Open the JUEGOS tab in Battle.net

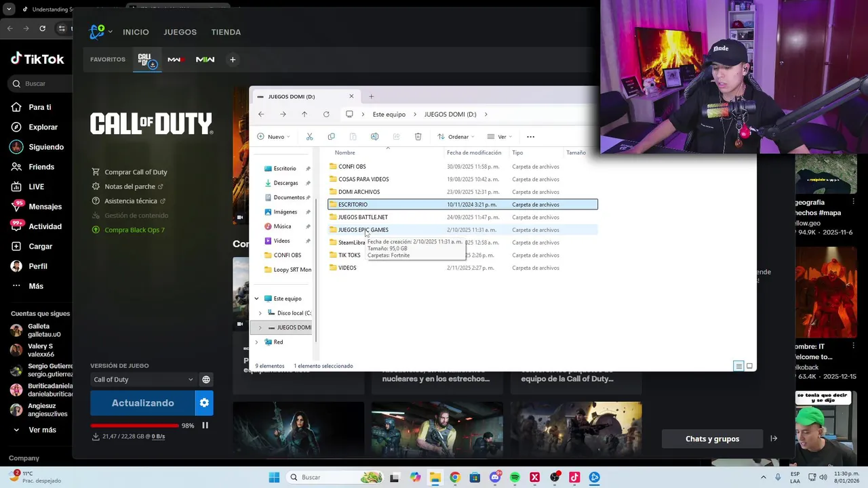click(x=180, y=32)
